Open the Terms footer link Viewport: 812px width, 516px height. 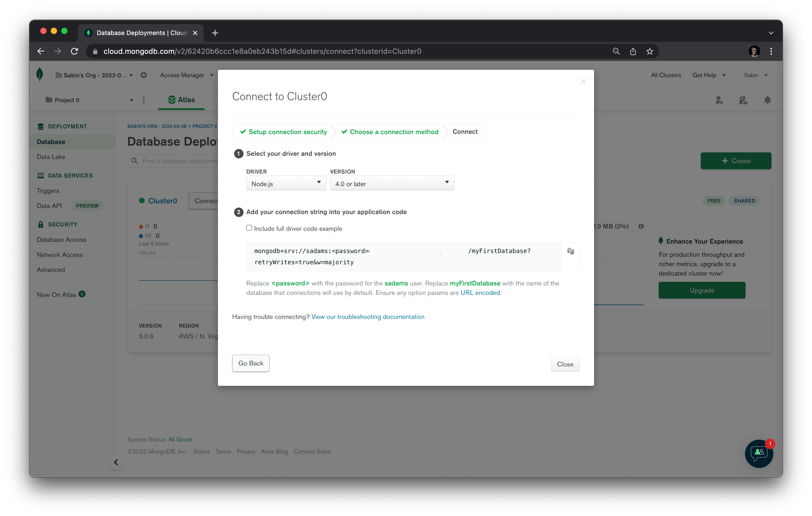[x=223, y=452]
